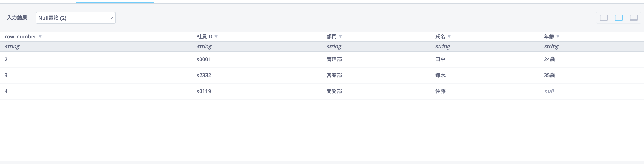
Task: Select the s2332 employee ID cell
Action: point(204,75)
